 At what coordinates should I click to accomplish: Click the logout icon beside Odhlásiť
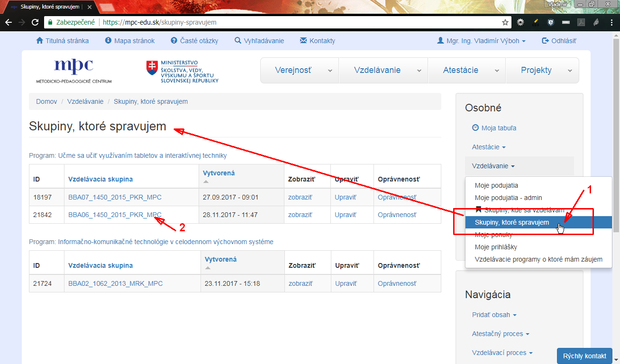point(545,41)
